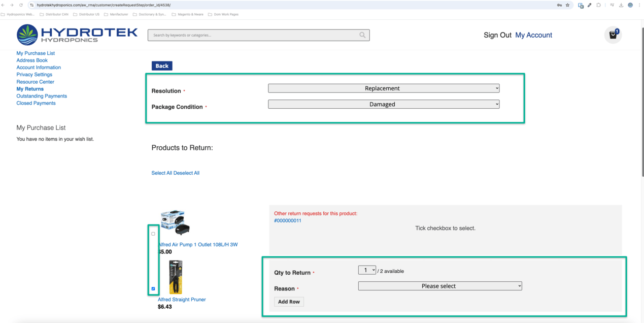Open Magento & Nware bookmark folder
Viewport: 644px width, 323px height.
pyautogui.click(x=188, y=14)
